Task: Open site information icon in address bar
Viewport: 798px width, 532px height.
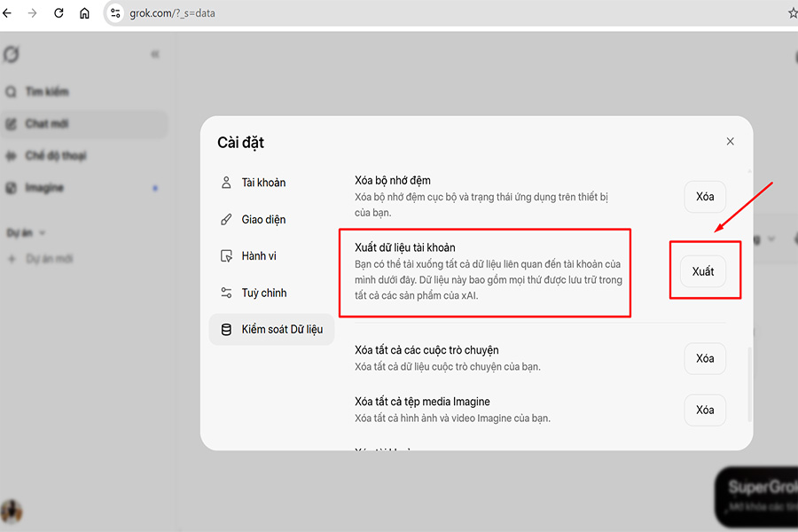Action: (x=115, y=13)
